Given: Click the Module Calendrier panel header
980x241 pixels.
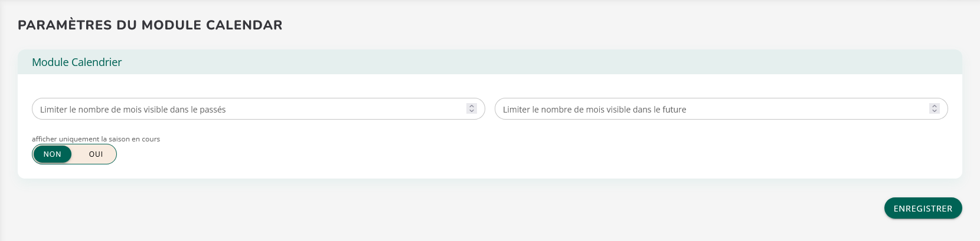Looking at the screenshot, I should coord(490,62).
